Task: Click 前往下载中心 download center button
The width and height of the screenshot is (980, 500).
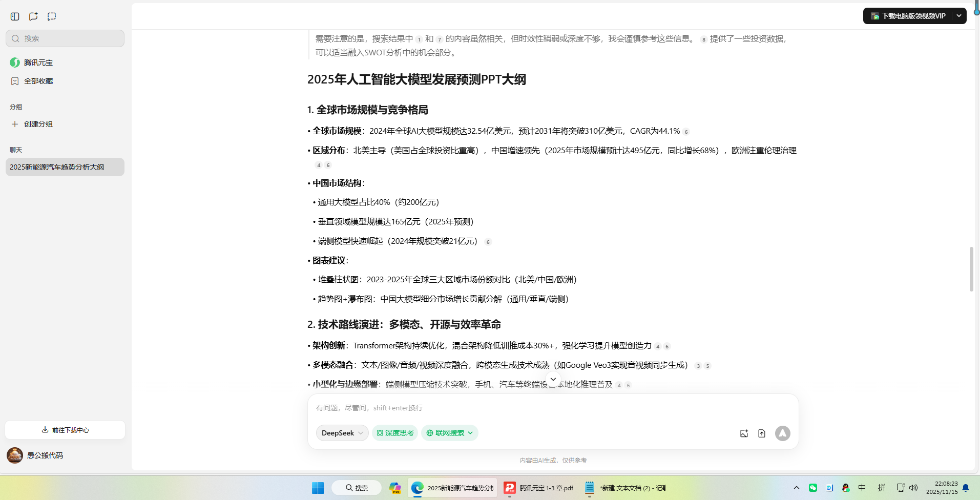Action: [x=65, y=430]
